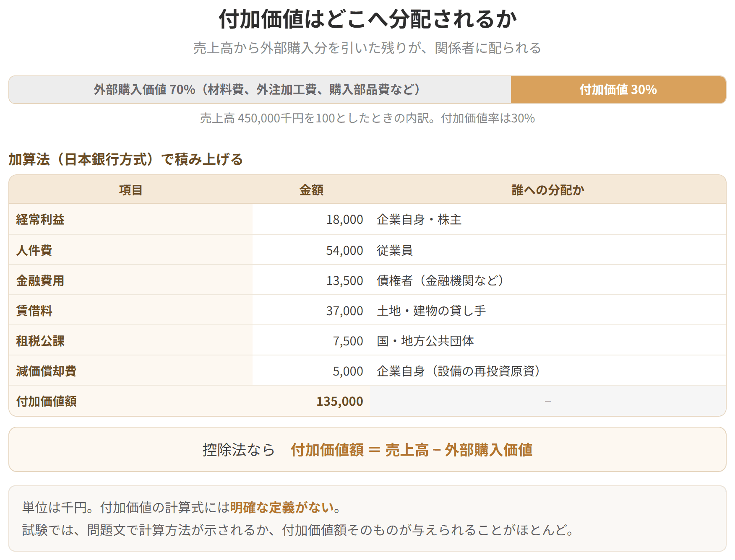Viewport: 735px width, 560px height.
Task: Click the 誰への分配か column header
Action: [x=548, y=190]
